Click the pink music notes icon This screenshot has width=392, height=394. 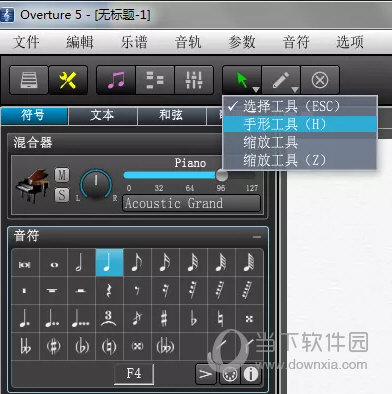tap(116, 80)
